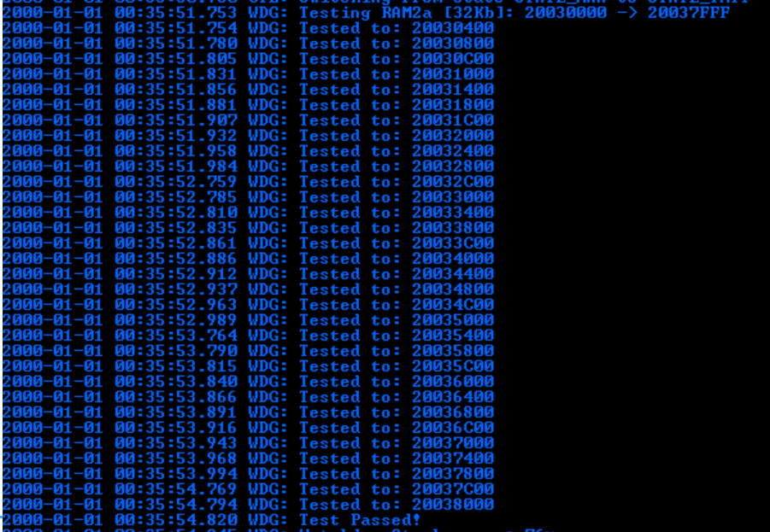
Task: Click the timestamp 00:35:52.989
Action: 176,320
